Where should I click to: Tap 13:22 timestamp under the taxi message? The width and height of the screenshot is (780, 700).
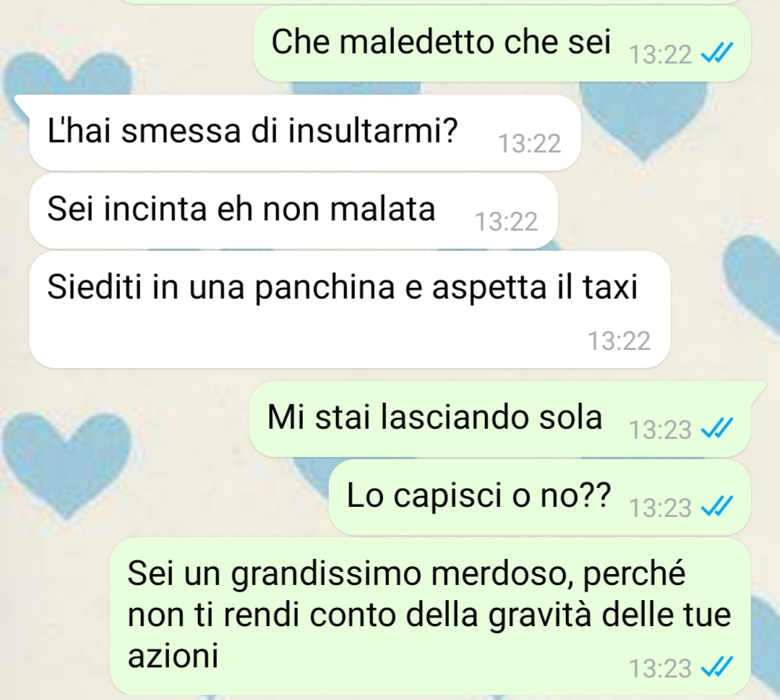(x=619, y=341)
